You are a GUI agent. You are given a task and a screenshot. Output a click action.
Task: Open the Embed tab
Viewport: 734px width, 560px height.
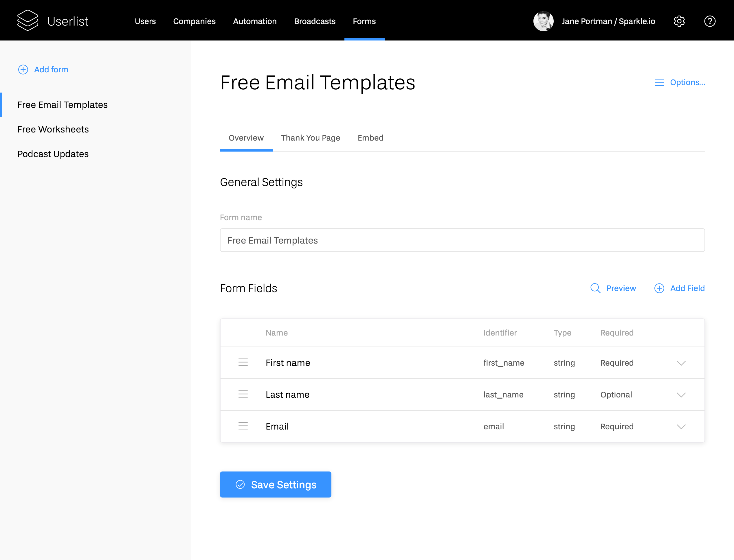click(x=370, y=138)
